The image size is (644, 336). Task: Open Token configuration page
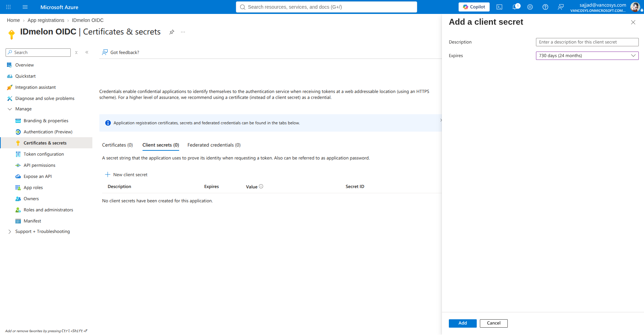point(44,154)
